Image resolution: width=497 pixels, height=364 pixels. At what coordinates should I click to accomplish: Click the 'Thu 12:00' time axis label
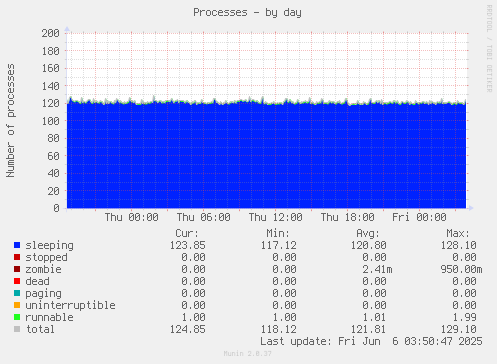(276, 217)
